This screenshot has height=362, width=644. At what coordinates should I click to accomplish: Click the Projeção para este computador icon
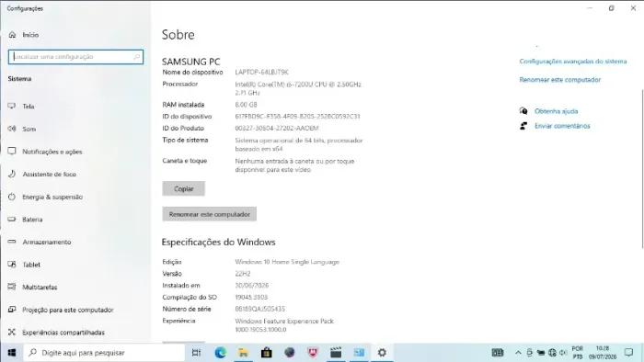point(12,310)
